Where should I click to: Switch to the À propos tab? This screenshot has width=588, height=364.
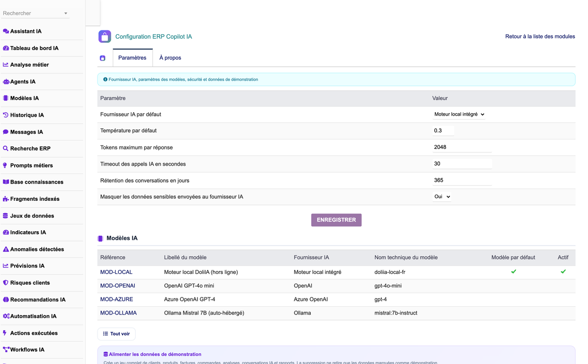(170, 58)
